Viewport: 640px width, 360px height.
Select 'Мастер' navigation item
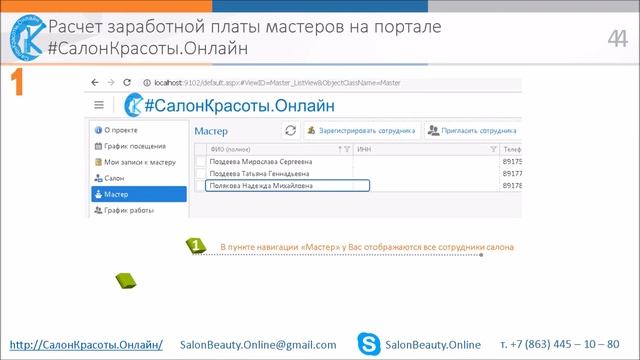click(139, 194)
